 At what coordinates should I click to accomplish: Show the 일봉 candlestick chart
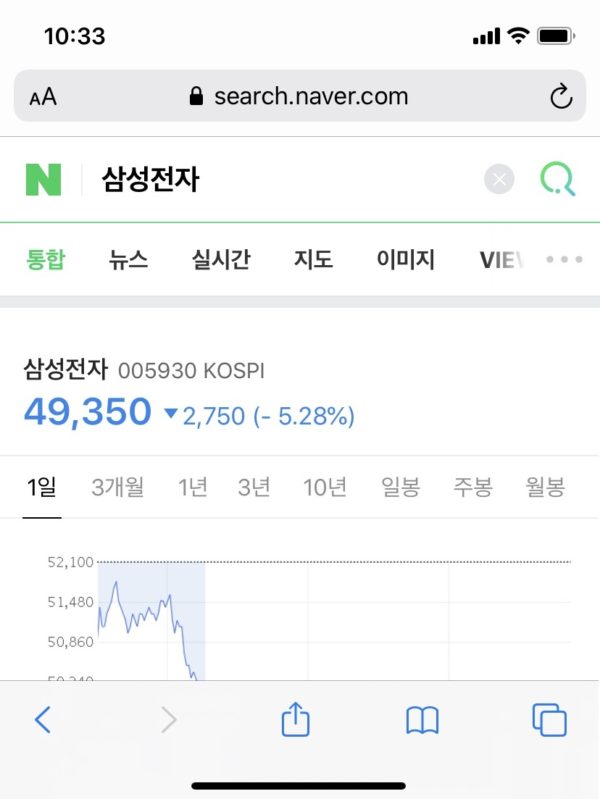click(x=400, y=488)
